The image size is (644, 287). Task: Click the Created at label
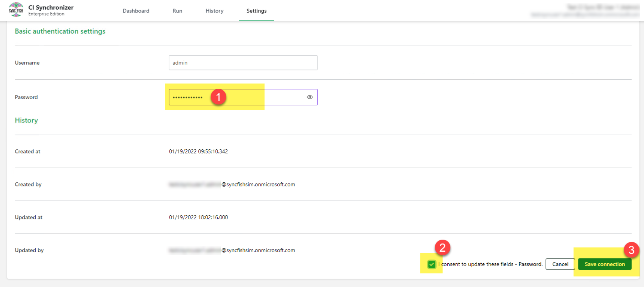click(x=27, y=151)
